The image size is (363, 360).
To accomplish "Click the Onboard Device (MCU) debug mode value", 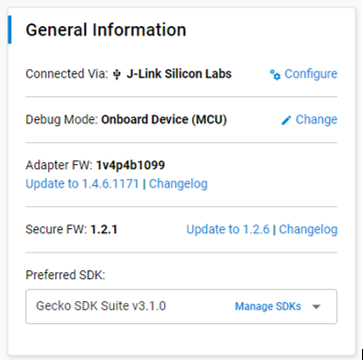I will pyautogui.click(x=164, y=120).
